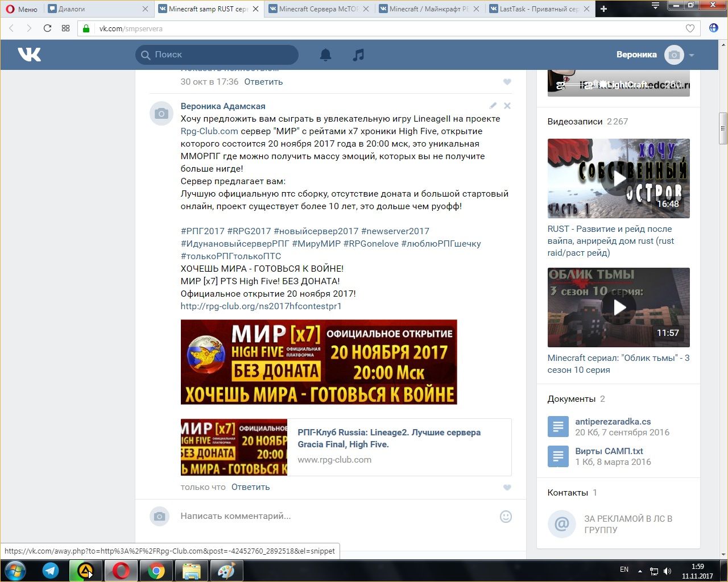The image size is (728, 582).
Task: Open the МИР x7 banner image
Action: pos(318,362)
